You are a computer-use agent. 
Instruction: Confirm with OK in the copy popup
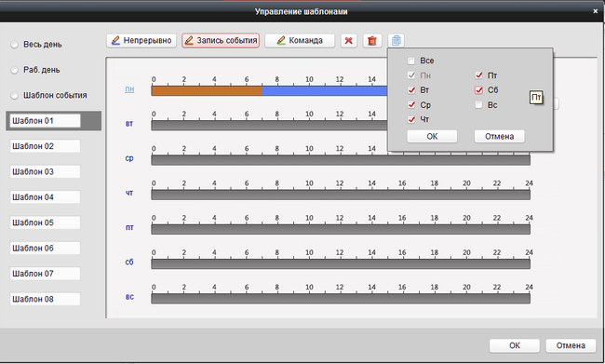432,137
